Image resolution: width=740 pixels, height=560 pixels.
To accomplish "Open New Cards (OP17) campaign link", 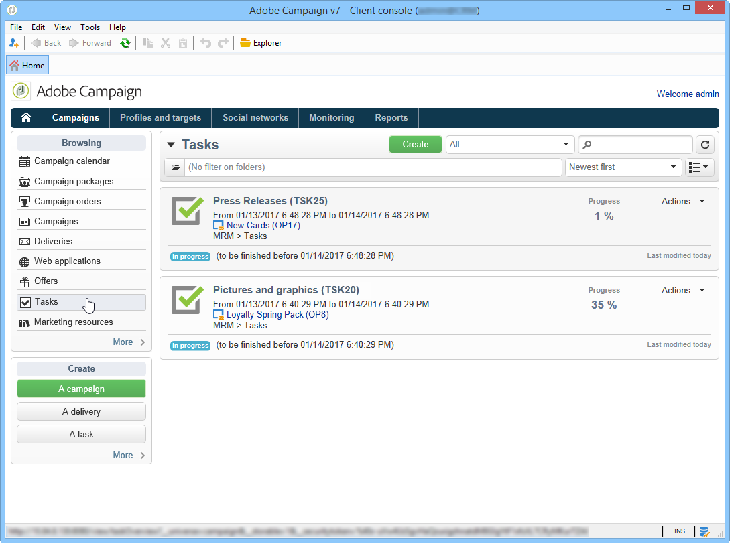I will [263, 226].
